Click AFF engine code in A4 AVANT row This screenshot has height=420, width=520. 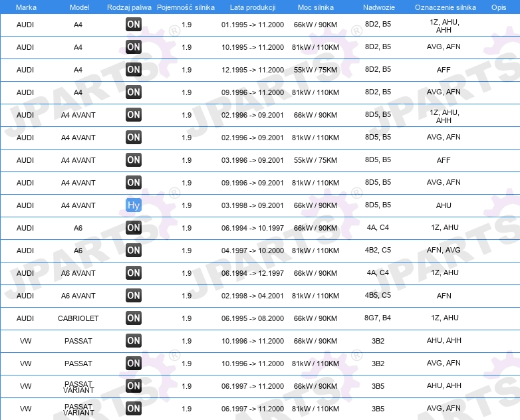tap(444, 160)
